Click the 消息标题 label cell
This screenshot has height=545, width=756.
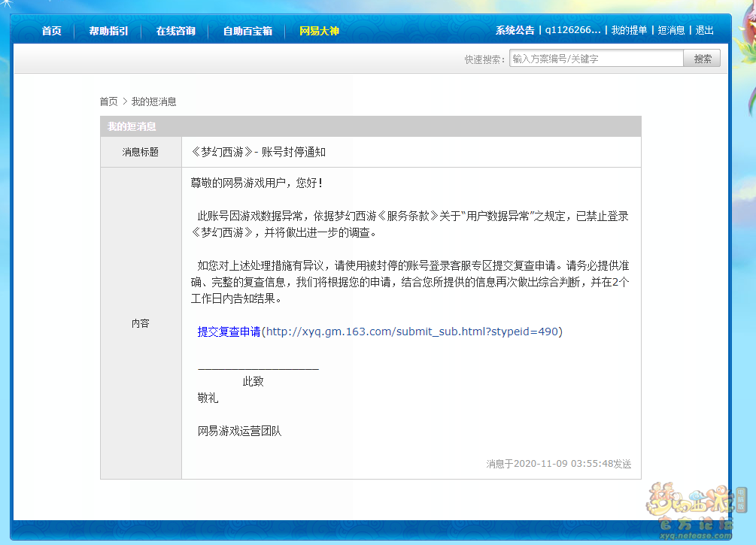[141, 153]
